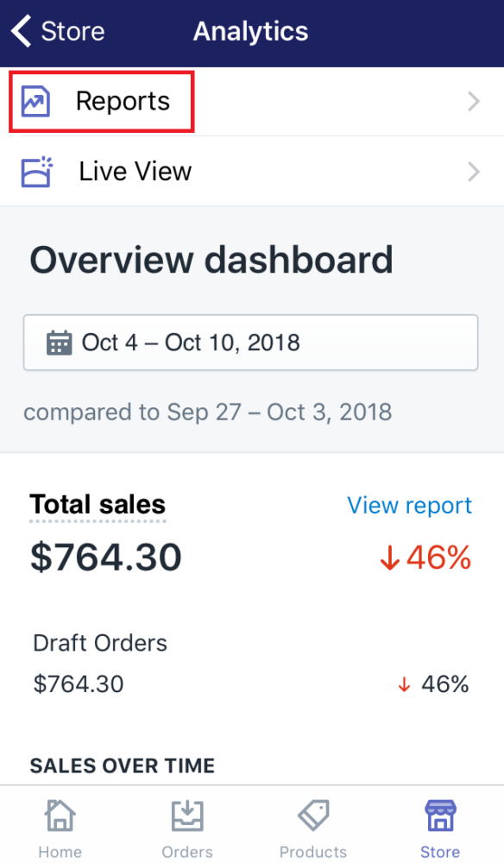Navigate back using the Store label
The image size is (504, 863).
72,31
